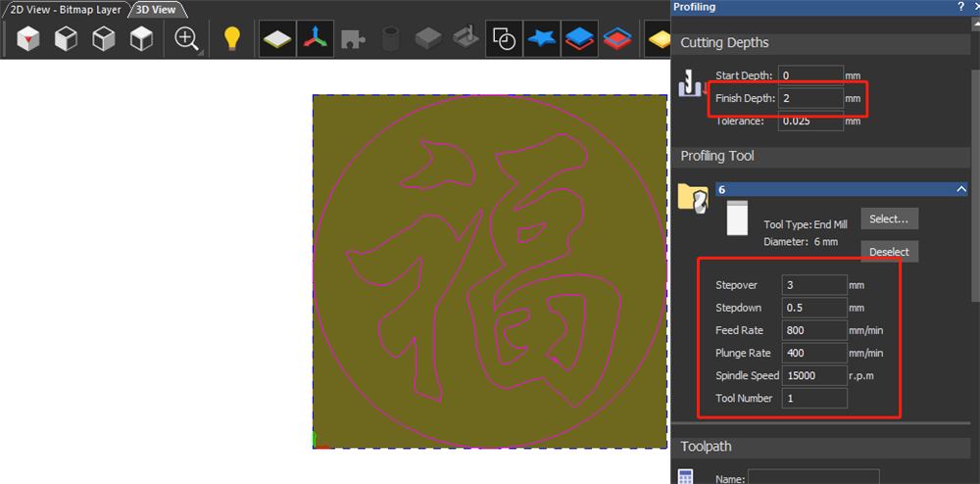Viewport: 980px width, 484px height.
Task: Click the colored XYZ axes origin icon
Action: click(x=315, y=39)
